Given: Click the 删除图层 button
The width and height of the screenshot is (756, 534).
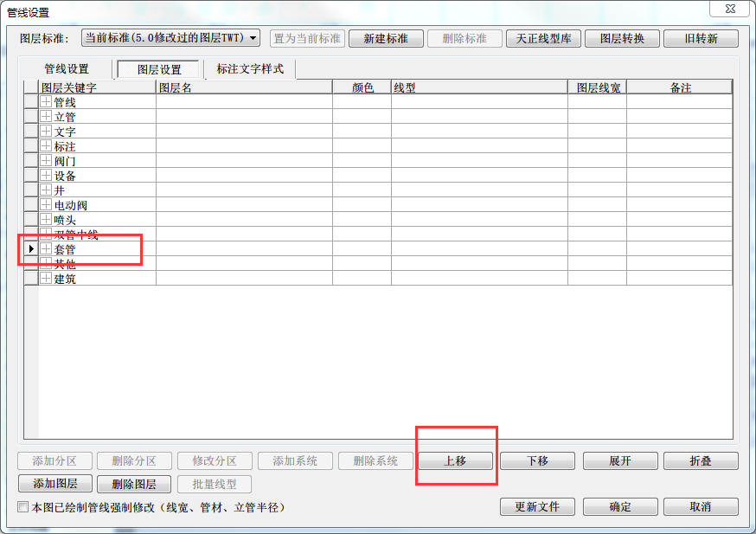Looking at the screenshot, I should pos(134,484).
